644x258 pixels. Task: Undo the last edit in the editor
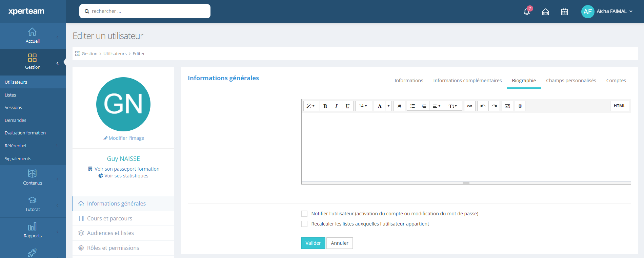pos(483,106)
